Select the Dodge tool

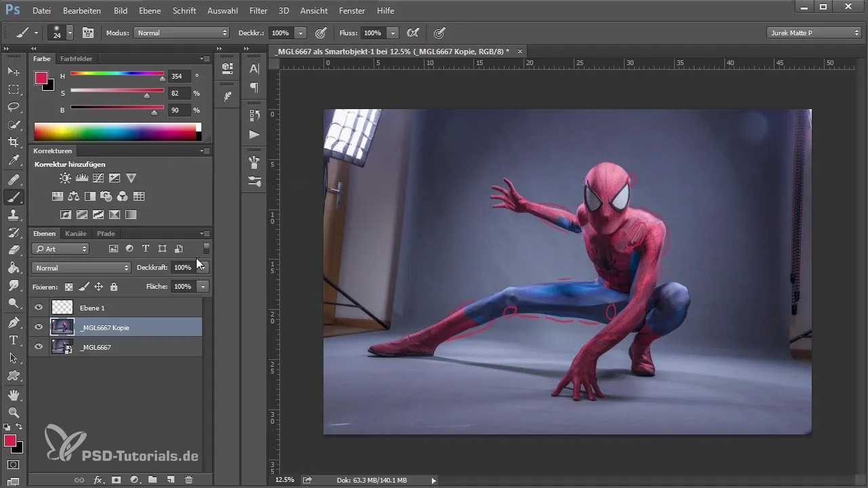(x=14, y=304)
